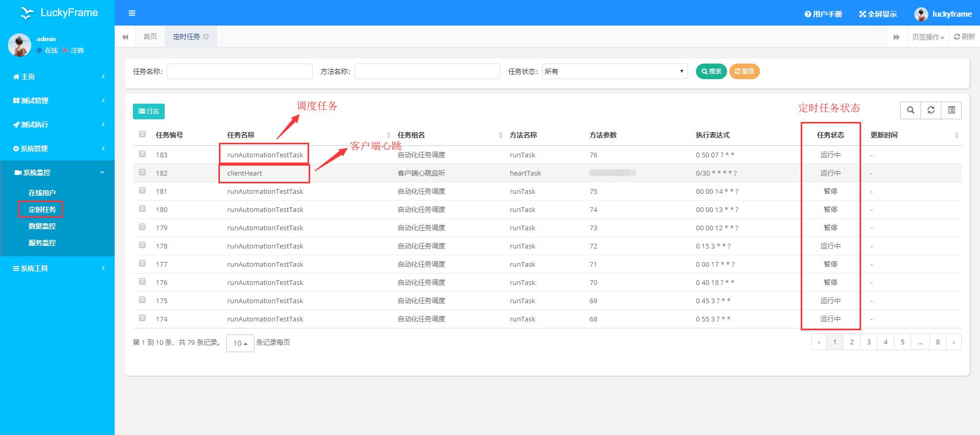Viewport: 980px width, 435px height.
Task: Click the LuckyFrame logo
Action: 59,13
